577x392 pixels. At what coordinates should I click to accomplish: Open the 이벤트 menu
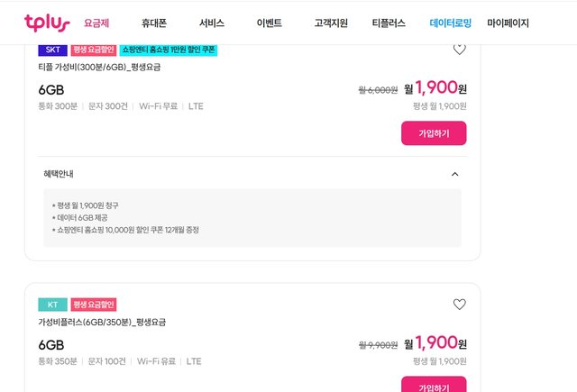(x=270, y=23)
